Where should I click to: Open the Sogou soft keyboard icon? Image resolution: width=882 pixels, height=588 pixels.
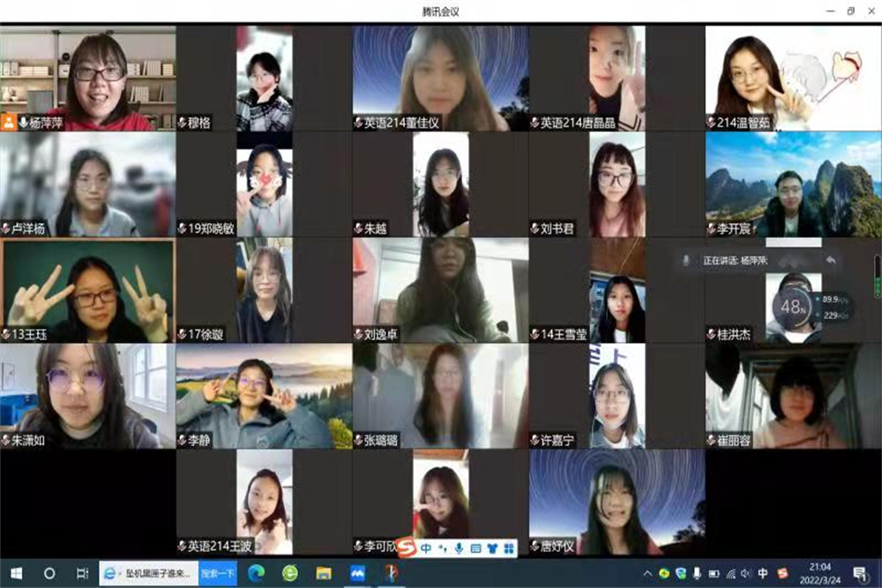point(475,548)
